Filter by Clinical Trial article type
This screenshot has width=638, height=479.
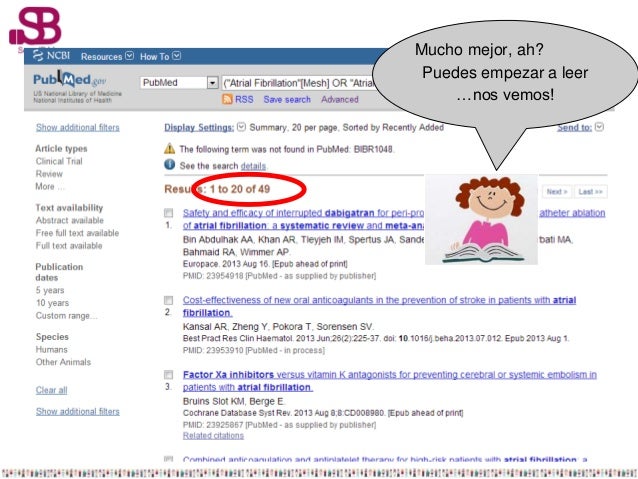59,161
